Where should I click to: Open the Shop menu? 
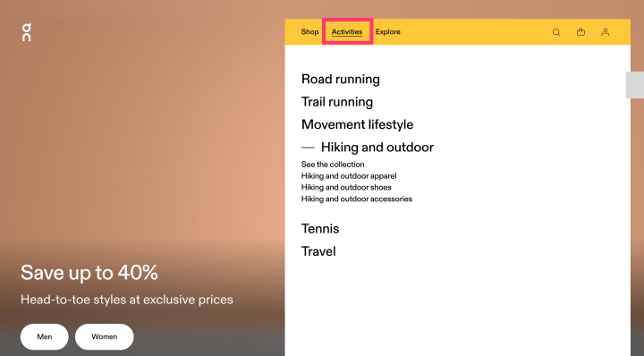click(x=309, y=31)
